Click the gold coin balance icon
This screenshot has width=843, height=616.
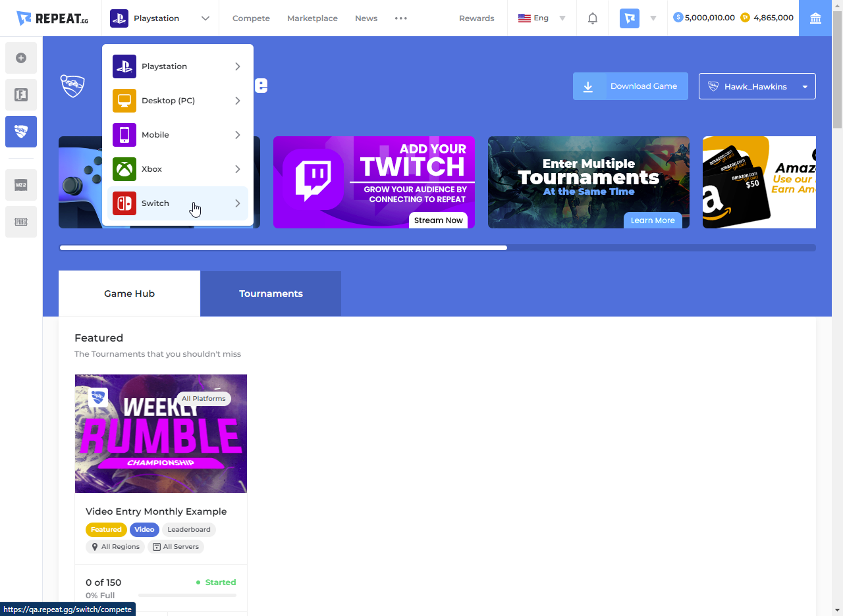(x=746, y=18)
